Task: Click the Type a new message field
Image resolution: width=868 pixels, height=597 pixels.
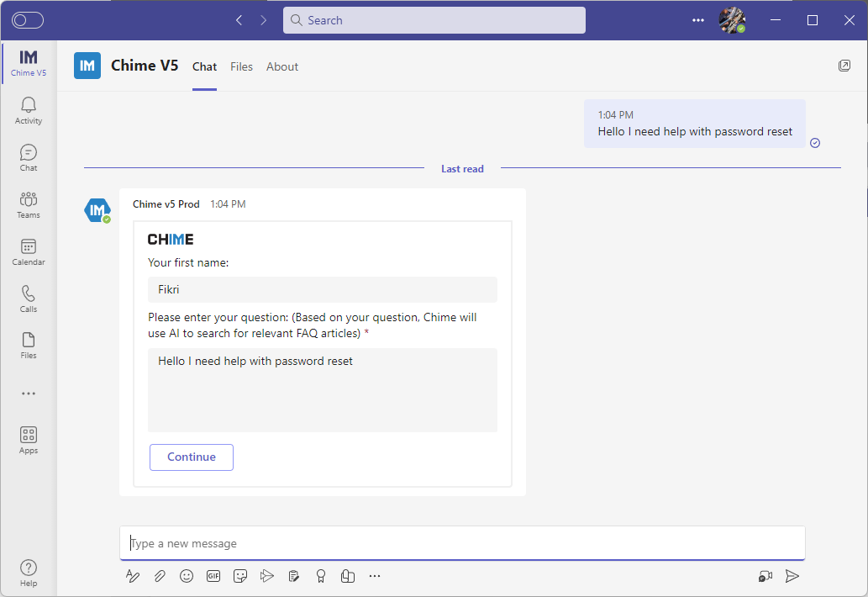Action: (x=462, y=543)
